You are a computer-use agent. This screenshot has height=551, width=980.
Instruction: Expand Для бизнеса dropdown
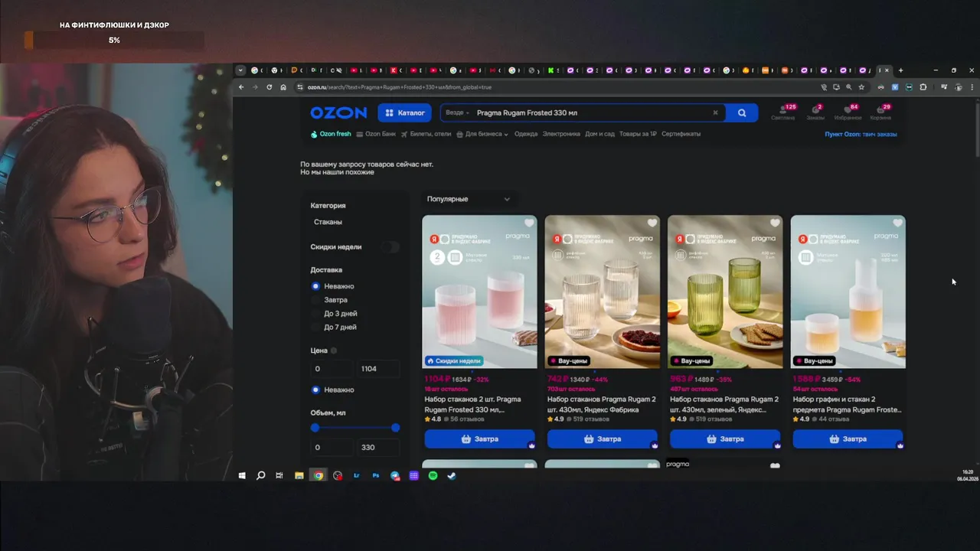482,134
